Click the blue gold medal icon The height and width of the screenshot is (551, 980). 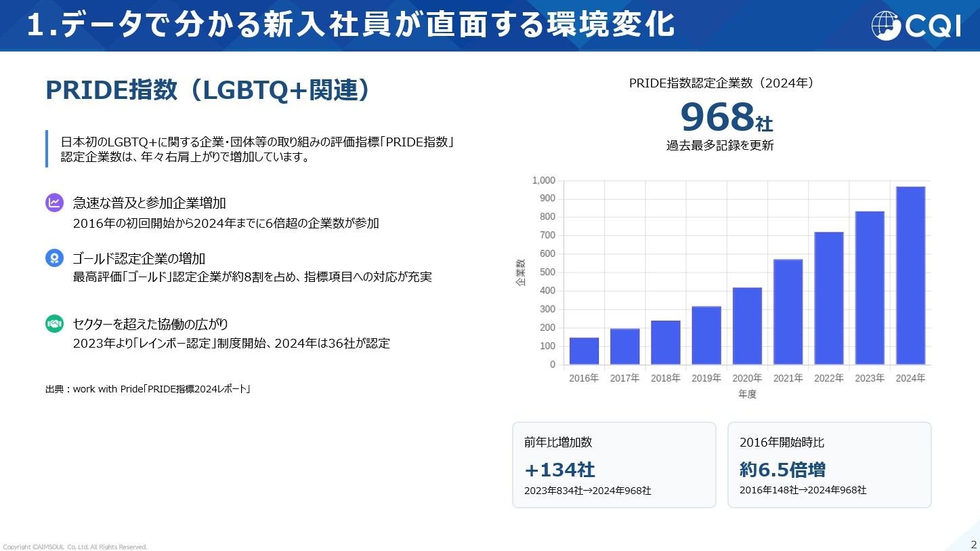[54, 258]
